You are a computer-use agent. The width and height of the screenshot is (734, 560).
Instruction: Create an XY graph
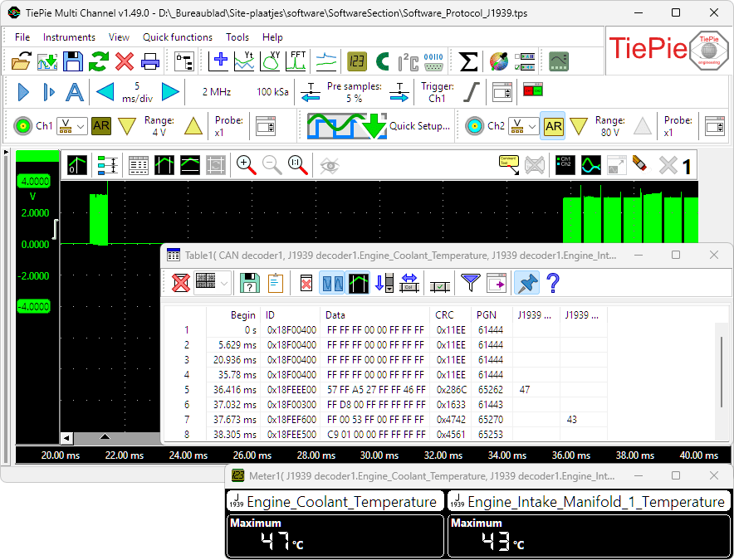coord(270,61)
